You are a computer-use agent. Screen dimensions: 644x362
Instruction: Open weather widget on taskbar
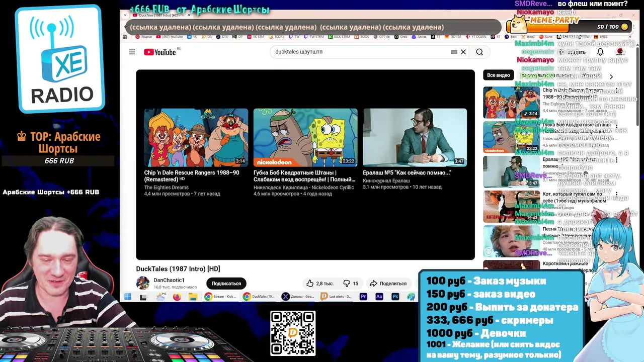click(x=161, y=297)
